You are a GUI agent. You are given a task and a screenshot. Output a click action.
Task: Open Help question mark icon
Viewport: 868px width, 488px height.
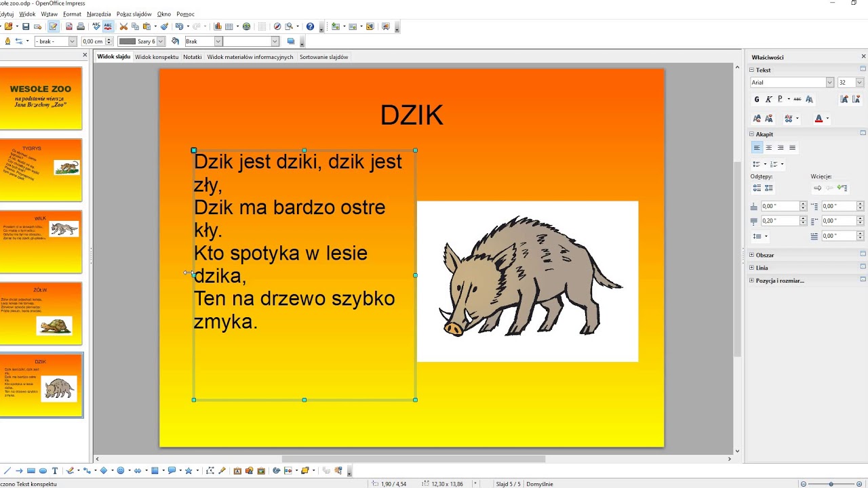tap(310, 26)
